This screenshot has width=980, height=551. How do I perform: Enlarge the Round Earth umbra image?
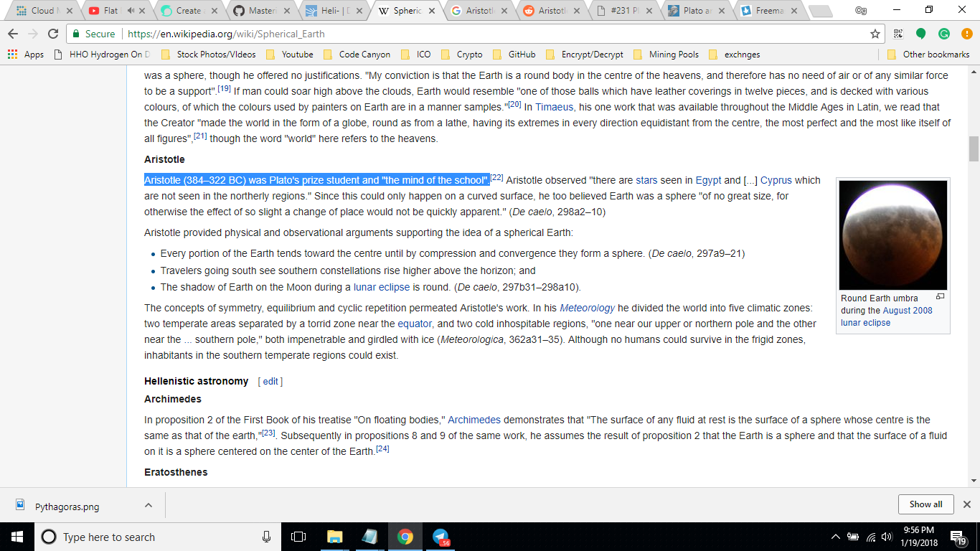tap(941, 296)
